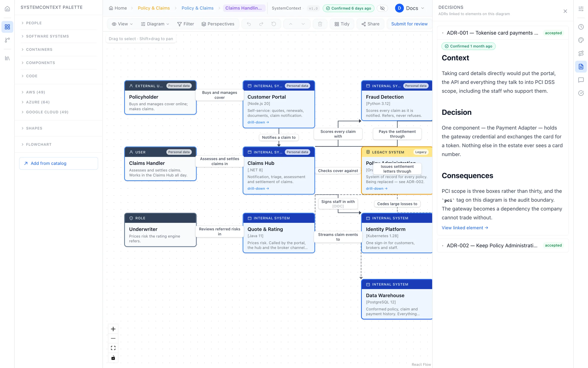The width and height of the screenshot is (588, 368).
Task: Click the redo arrow in toolbar
Action: click(x=261, y=24)
